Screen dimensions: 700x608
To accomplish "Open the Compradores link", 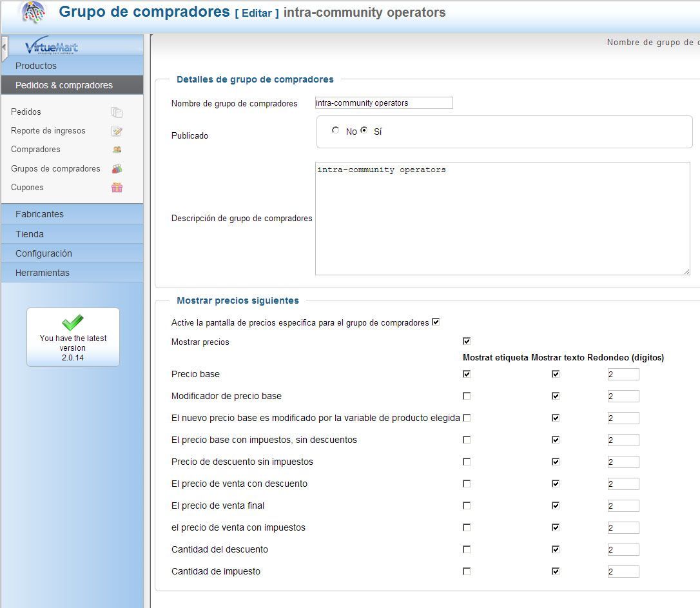I will pos(35,149).
